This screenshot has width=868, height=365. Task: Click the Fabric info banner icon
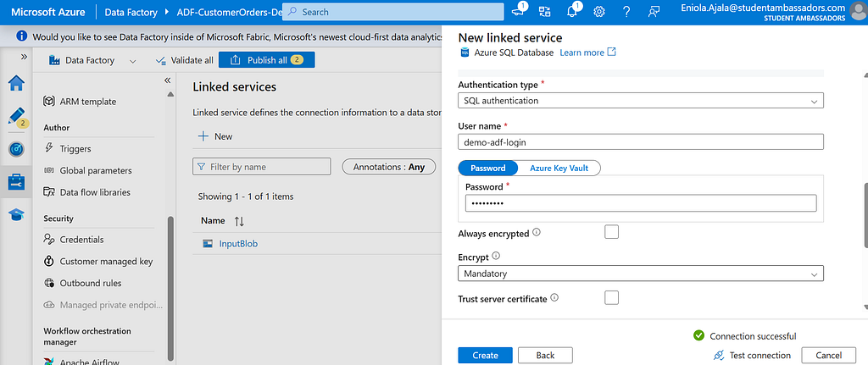(21, 36)
